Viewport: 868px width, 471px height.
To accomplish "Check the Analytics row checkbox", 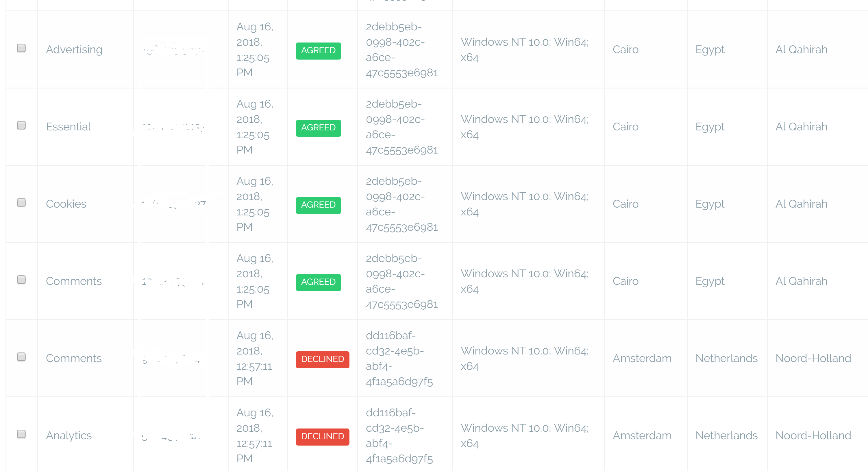I will pyautogui.click(x=21, y=434).
